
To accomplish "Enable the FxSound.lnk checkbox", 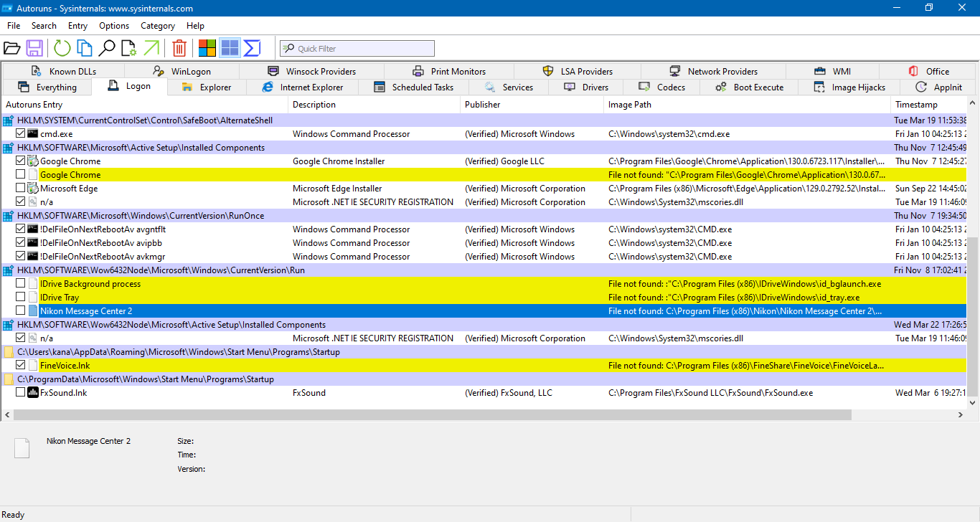I will click(21, 392).
